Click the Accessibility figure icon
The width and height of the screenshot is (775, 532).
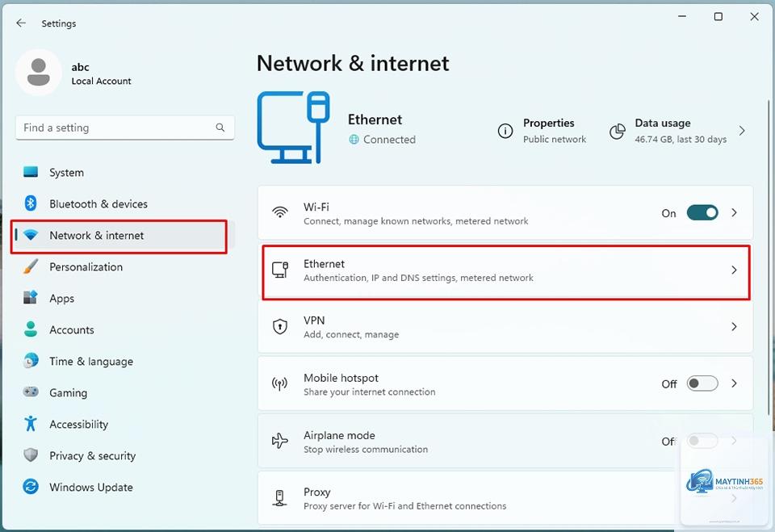[31, 424]
